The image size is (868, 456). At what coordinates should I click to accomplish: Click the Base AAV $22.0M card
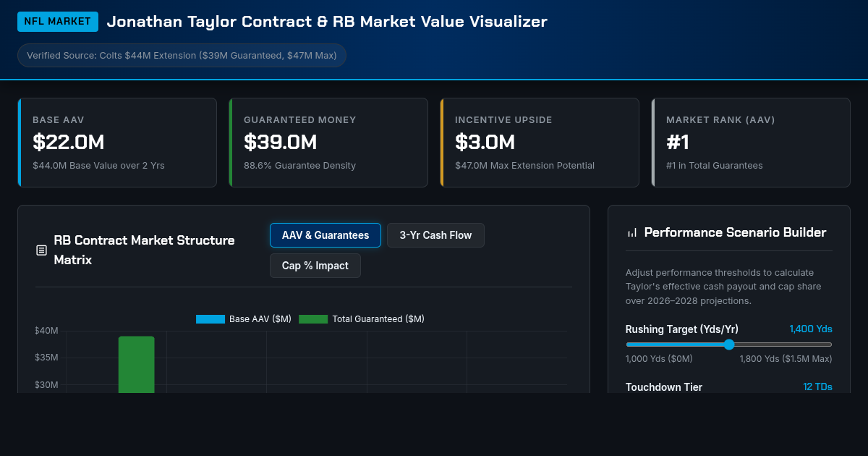(117, 143)
